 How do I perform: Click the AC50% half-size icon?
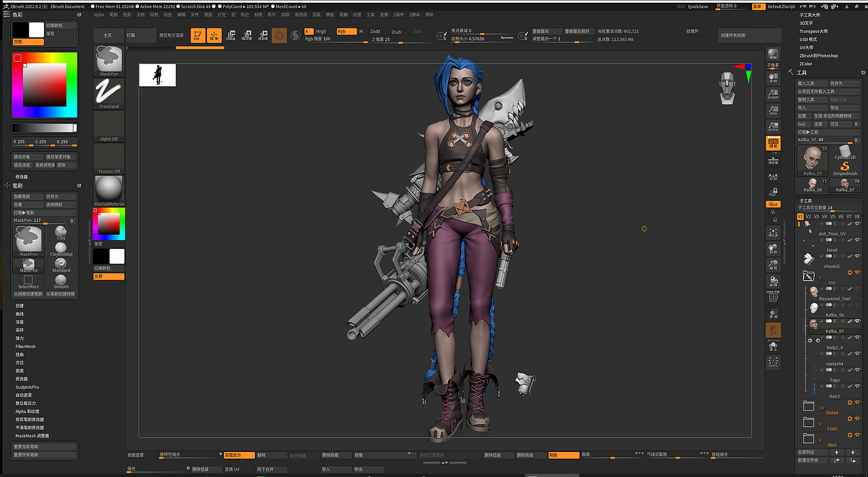[x=773, y=126]
